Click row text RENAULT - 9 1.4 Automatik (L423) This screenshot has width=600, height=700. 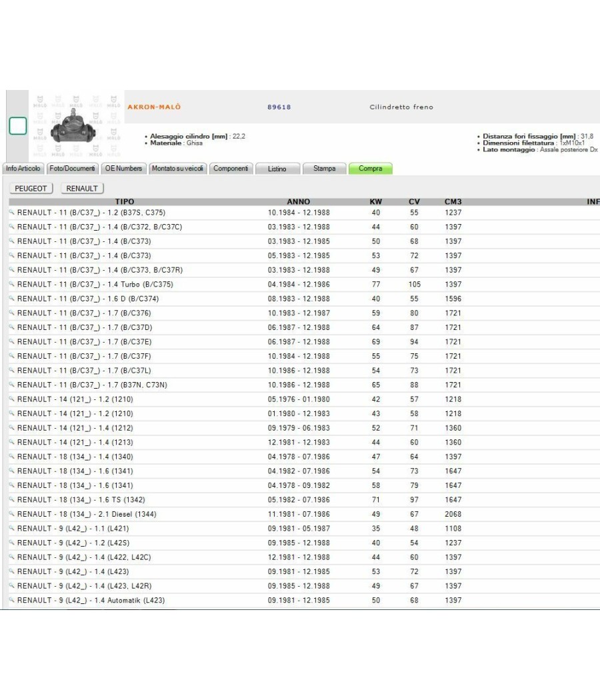coord(91,601)
